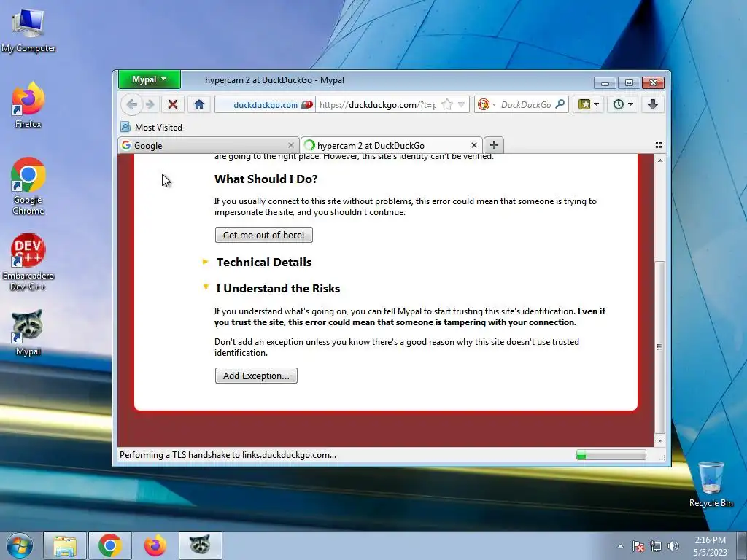This screenshot has width=747, height=560.
Task: Open the URL history dropdown arrow
Action: (461, 104)
